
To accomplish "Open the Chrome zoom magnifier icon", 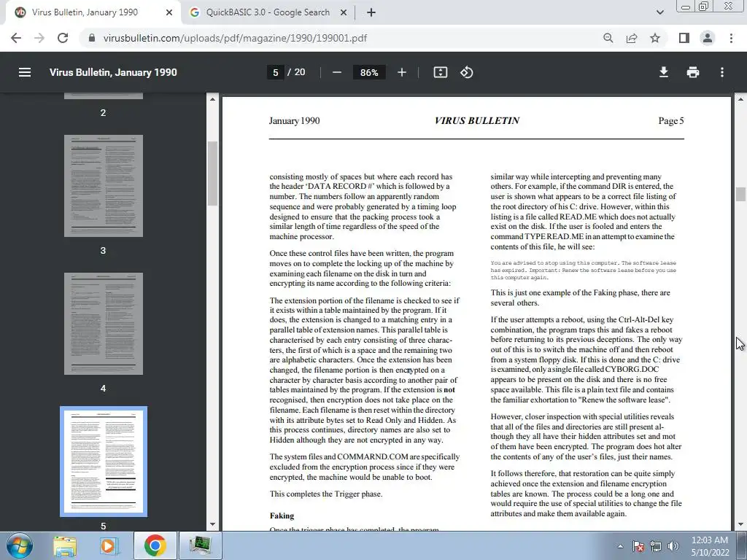I will 608,38.
